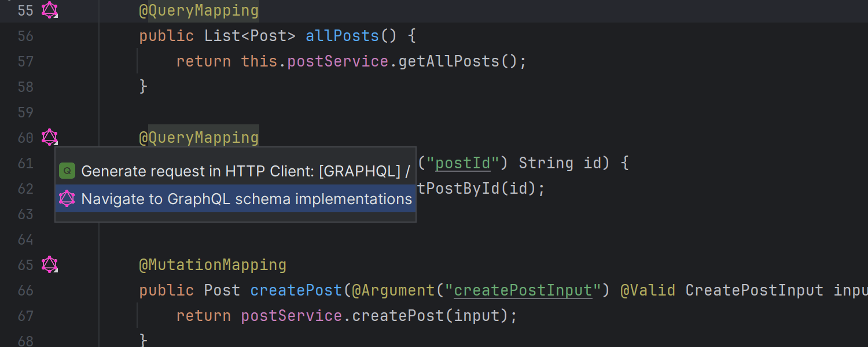Choose Generate request in HTTP Client
The width and height of the screenshot is (868, 347).
pos(245,171)
